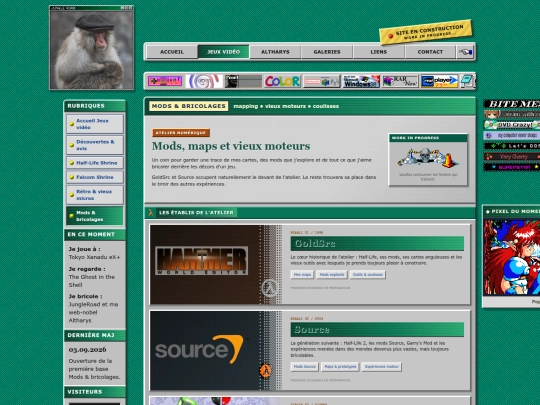
Task: Click the date 03.09.2026
Action: 87,350
